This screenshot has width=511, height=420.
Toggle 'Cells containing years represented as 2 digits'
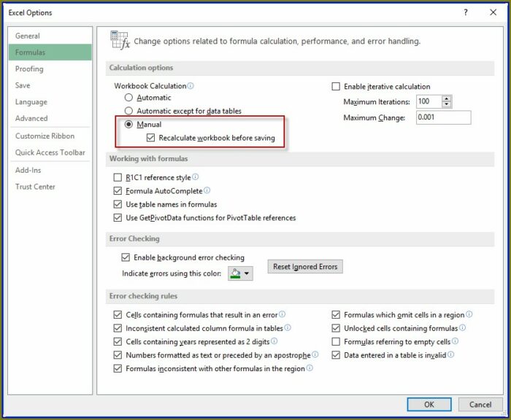pyautogui.click(x=118, y=341)
